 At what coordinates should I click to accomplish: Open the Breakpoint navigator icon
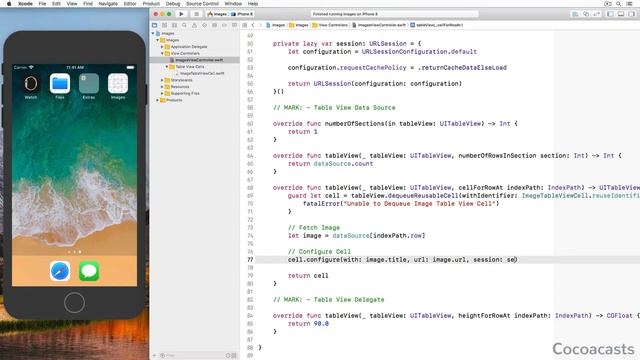[x=224, y=25]
